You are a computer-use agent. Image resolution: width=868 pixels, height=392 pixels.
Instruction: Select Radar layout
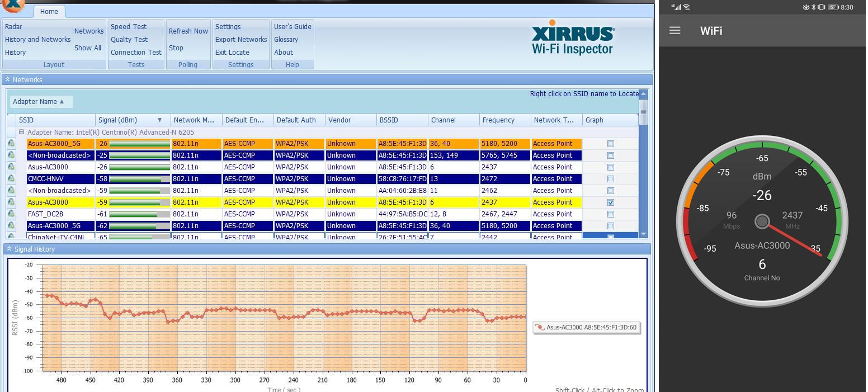click(13, 27)
